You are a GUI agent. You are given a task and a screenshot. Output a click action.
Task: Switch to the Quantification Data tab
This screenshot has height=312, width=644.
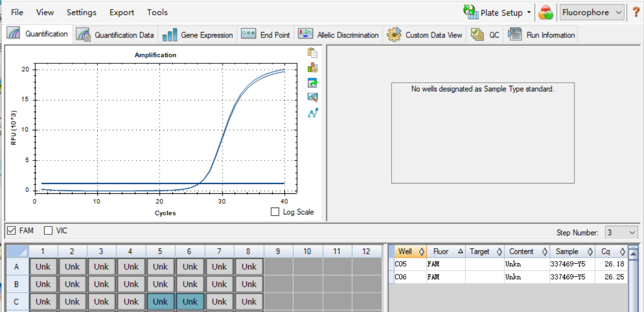tap(115, 35)
